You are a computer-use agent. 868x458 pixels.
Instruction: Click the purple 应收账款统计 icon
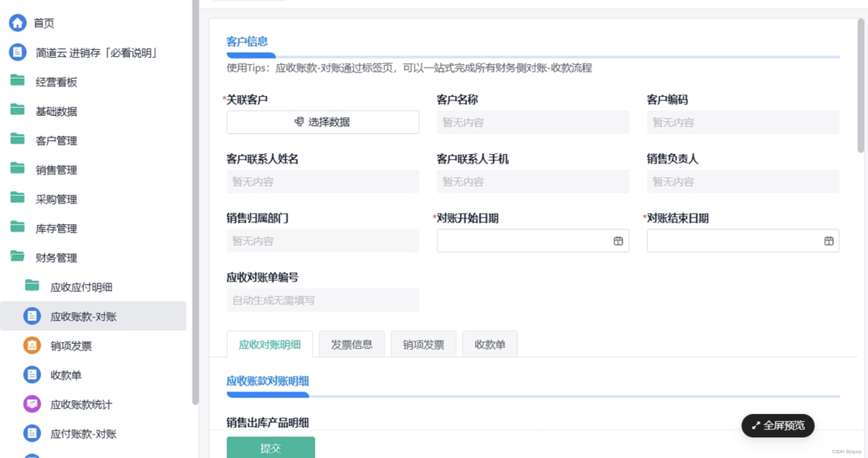[32, 404]
